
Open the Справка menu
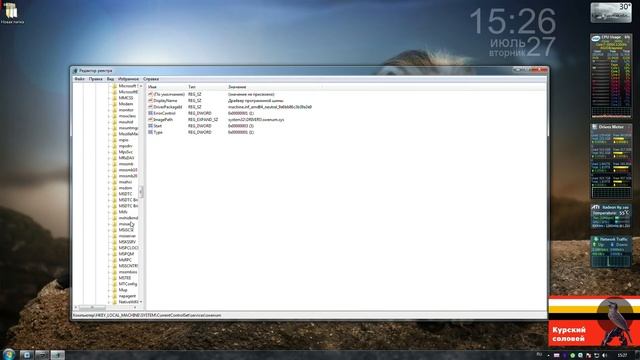point(151,79)
